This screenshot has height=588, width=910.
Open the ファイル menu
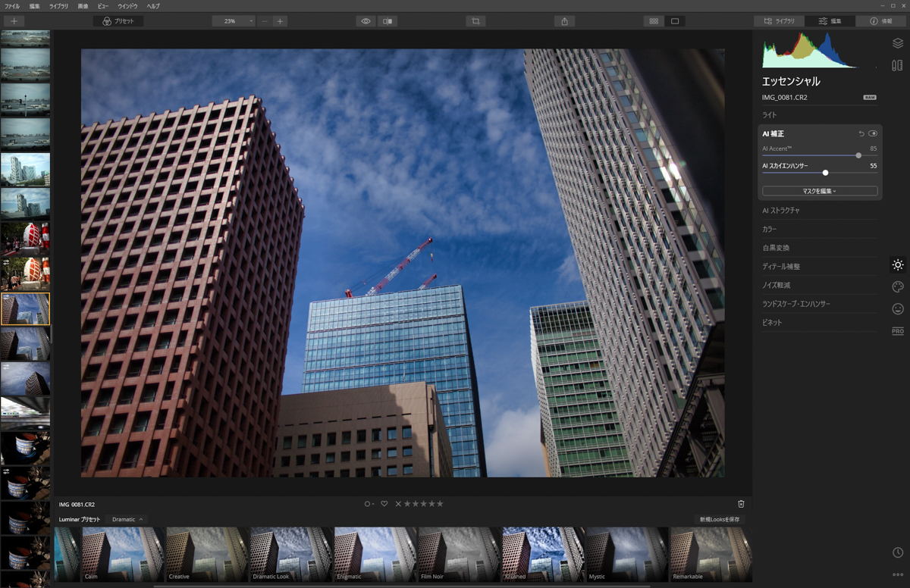pyautogui.click(x=12, y=6)
